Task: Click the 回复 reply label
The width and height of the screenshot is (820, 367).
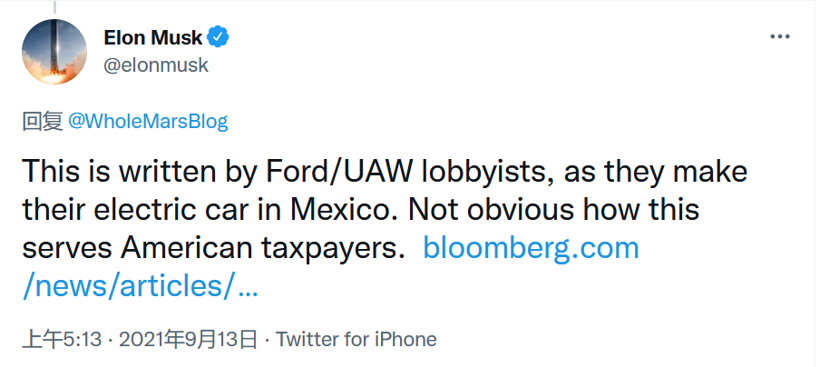Action: click(42, 122)
